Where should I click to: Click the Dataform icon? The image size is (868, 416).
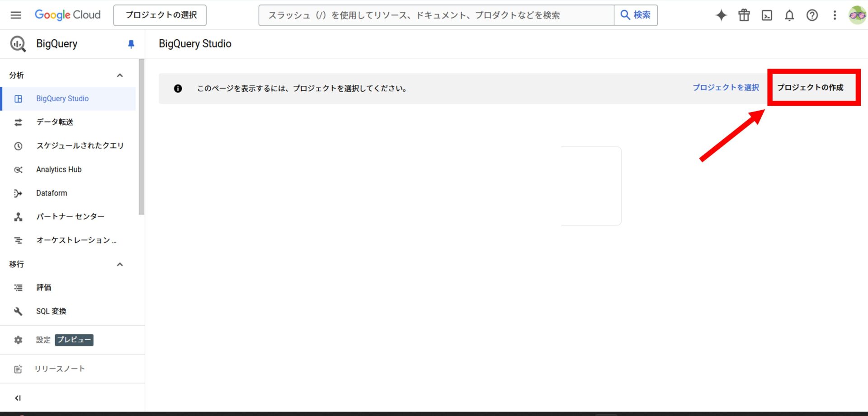(x=18, y=193)
